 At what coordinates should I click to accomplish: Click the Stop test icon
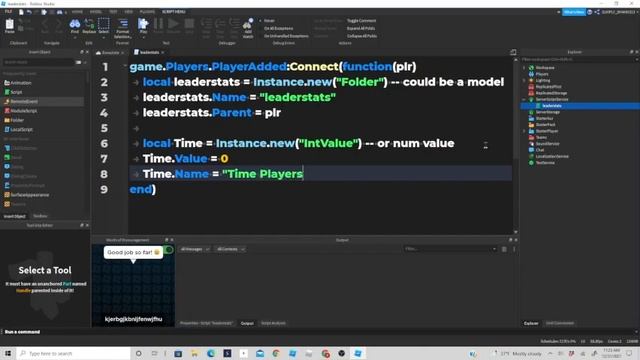[189, 24]
